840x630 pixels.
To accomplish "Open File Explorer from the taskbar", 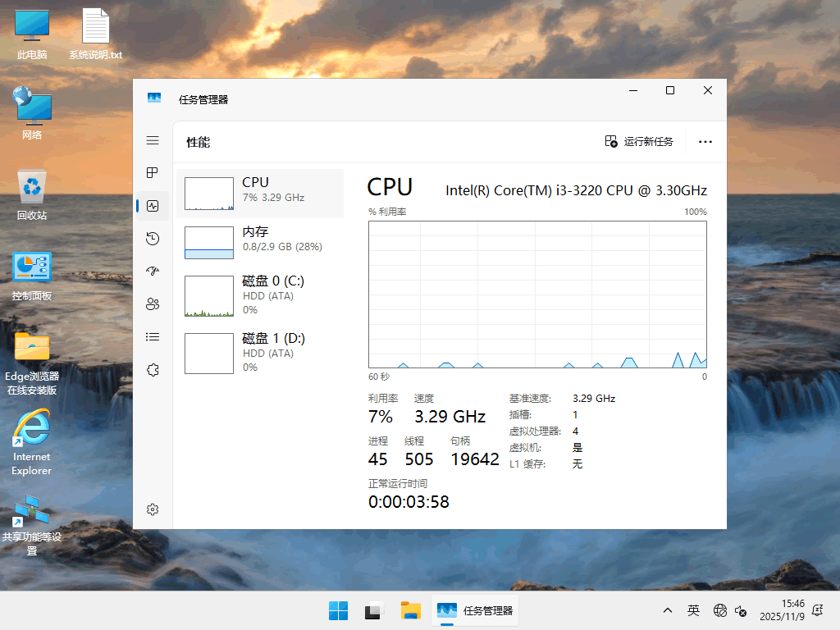I will click(410, 610).
